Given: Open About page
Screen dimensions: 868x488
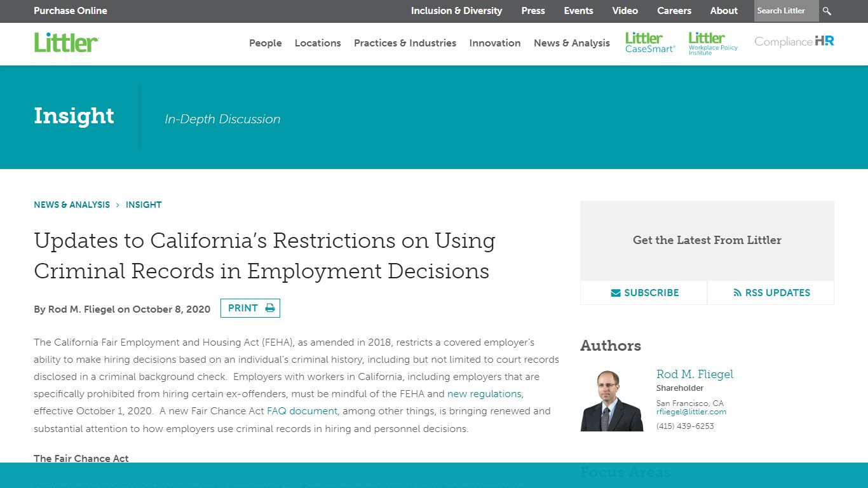Looking at the screenshot, I should [x=724, y=11].
